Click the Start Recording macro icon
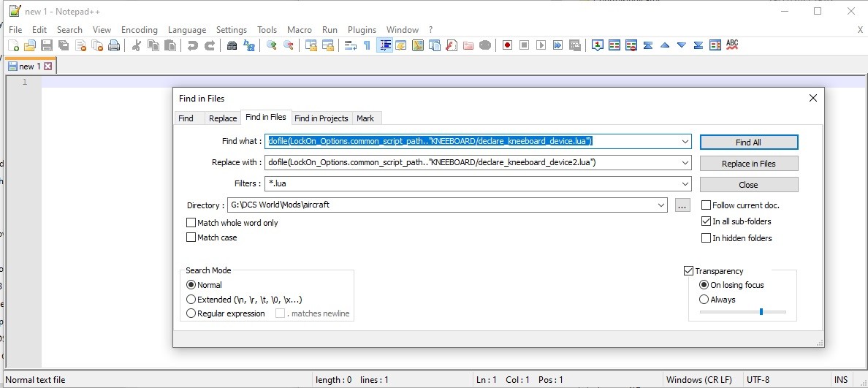This screenshot has height=388, width=868. (507, 45)
